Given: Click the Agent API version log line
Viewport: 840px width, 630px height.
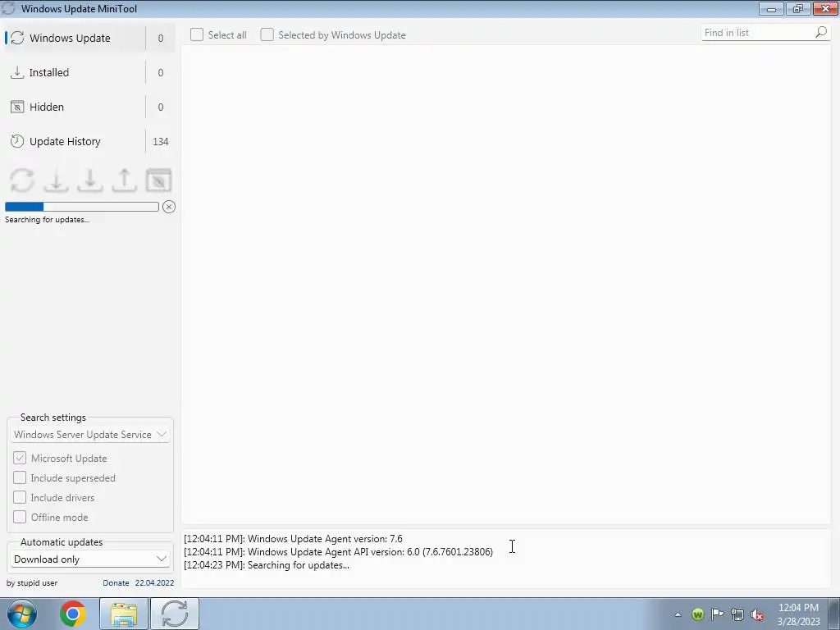Looking at the screenshot, I should pyautogui.click(x=338, y=552).
